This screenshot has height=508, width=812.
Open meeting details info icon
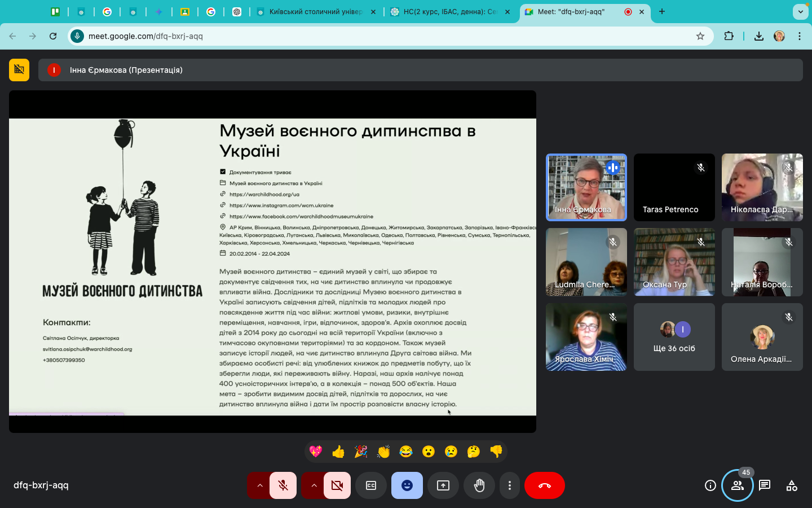pos(710,485)
